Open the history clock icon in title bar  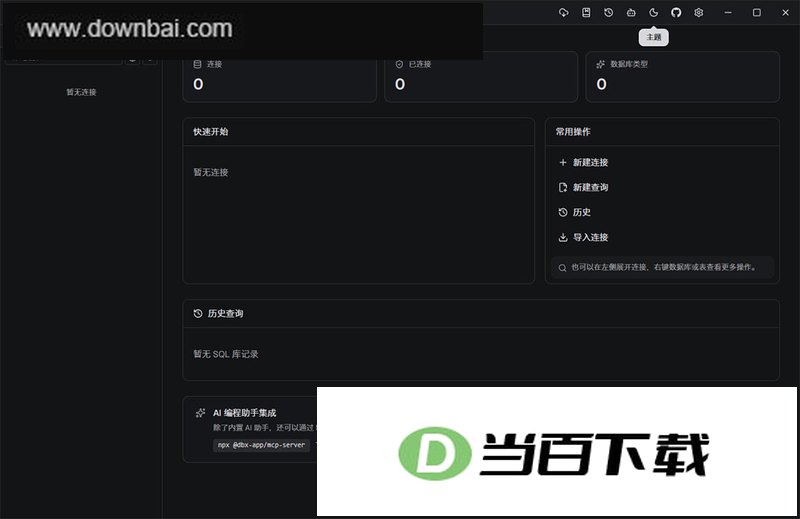[608, 13]
